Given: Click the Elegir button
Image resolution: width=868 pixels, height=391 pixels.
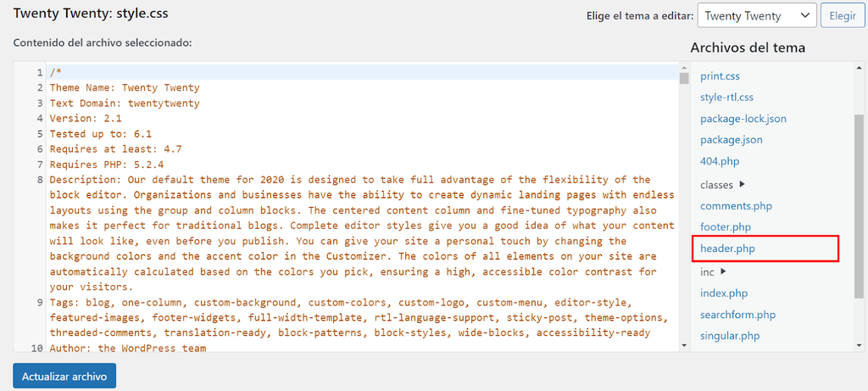Looking at the screenshot, I should point(842,15).
